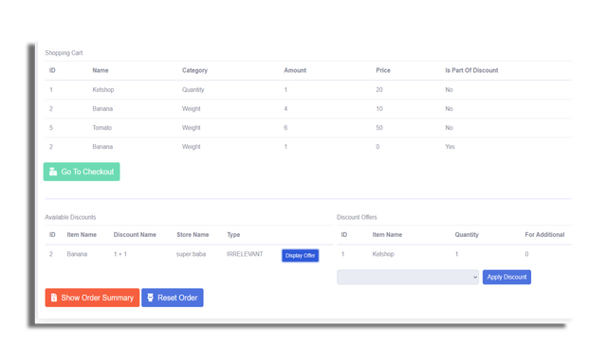607x364 pixels.
Task: Click the Available Discounts section title
Action: point(70,217)
